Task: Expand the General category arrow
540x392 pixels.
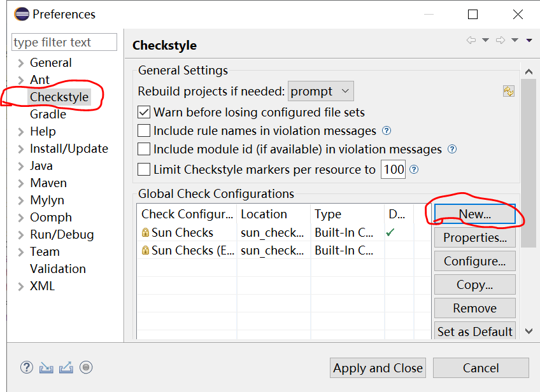Action: 21,63
